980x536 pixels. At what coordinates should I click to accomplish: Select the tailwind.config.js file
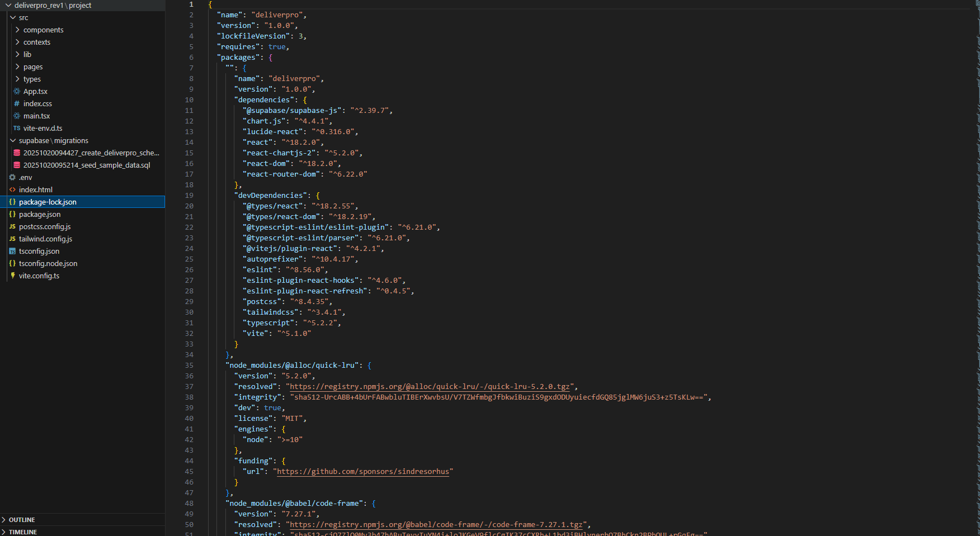[45, 239]
